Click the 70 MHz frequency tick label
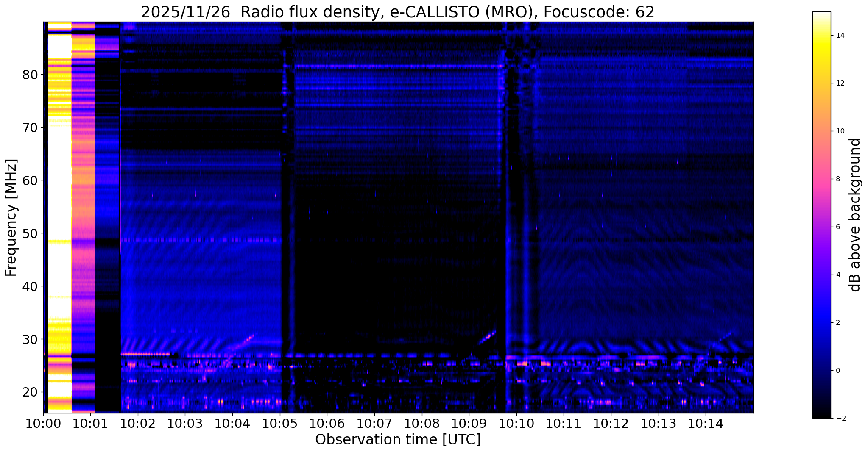 pyautogui.click(x=30, y=128)
